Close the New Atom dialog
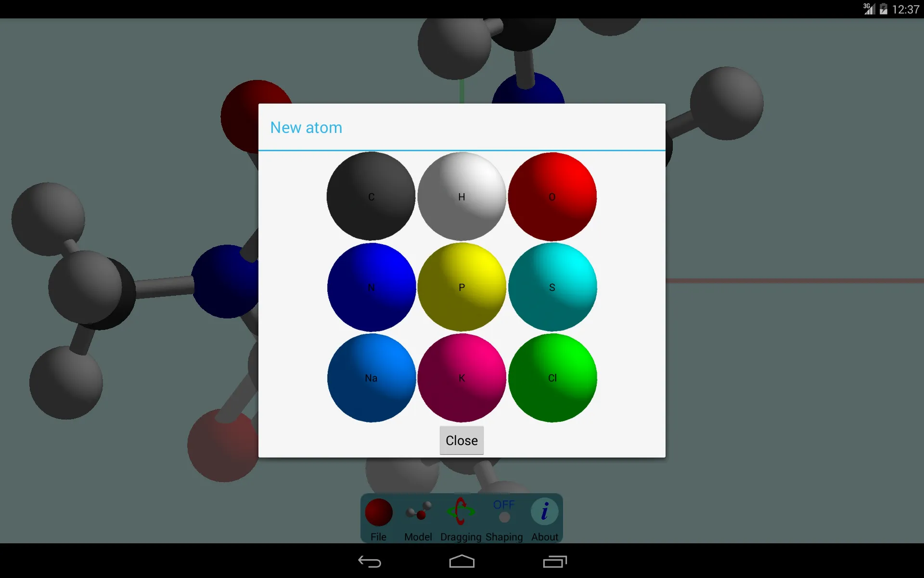 (462, 440)
